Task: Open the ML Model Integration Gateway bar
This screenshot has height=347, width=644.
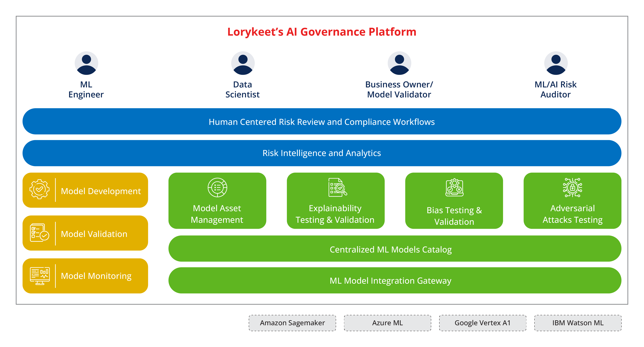Action: pos(395,280)
